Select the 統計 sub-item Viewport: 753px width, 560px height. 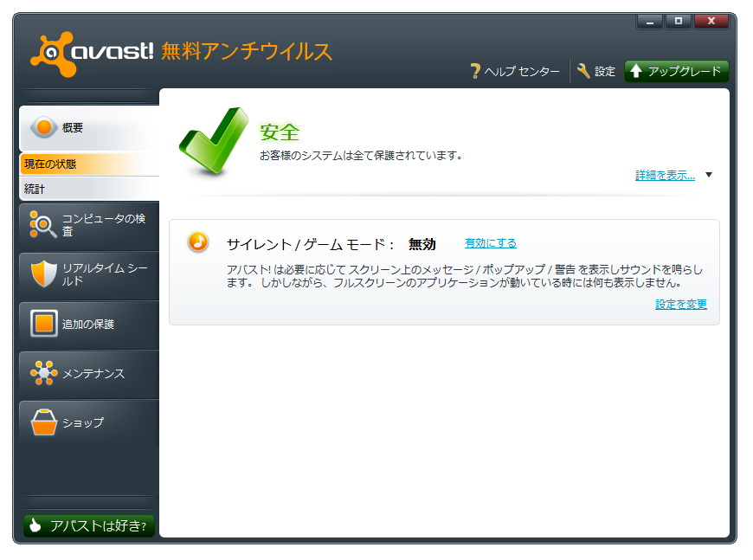tap(89, 189)
